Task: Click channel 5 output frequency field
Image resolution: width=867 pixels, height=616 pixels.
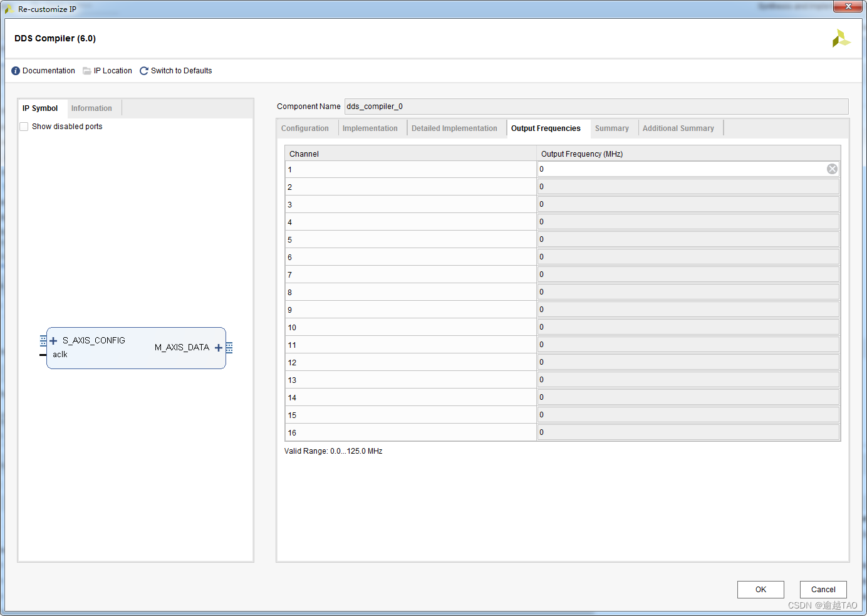Action: point(688,239)
